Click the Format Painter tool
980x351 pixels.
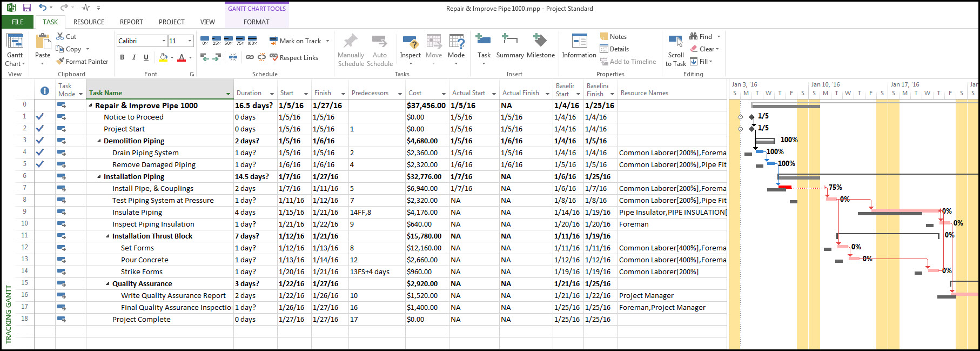[x=83, y=62]
